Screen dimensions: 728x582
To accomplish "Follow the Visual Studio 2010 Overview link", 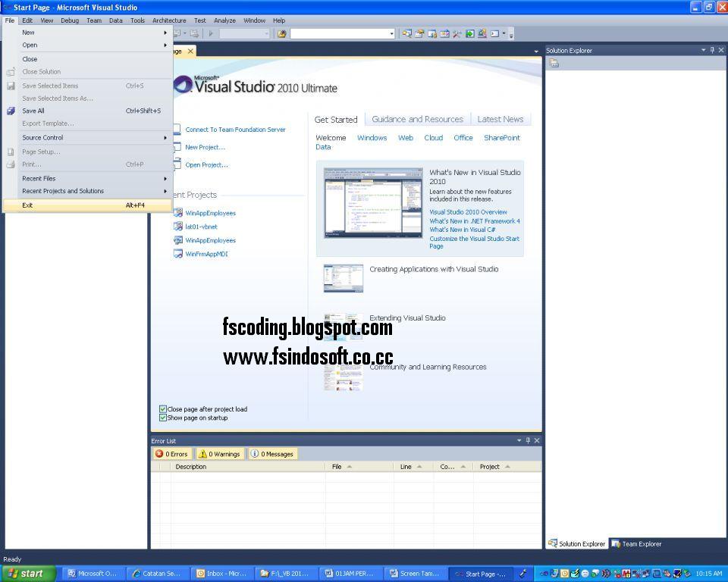I will pyautogui.click(x=468, y=212).
